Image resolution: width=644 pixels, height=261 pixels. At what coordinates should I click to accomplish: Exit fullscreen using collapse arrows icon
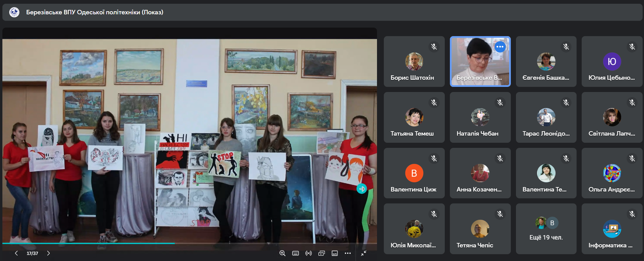364,253
